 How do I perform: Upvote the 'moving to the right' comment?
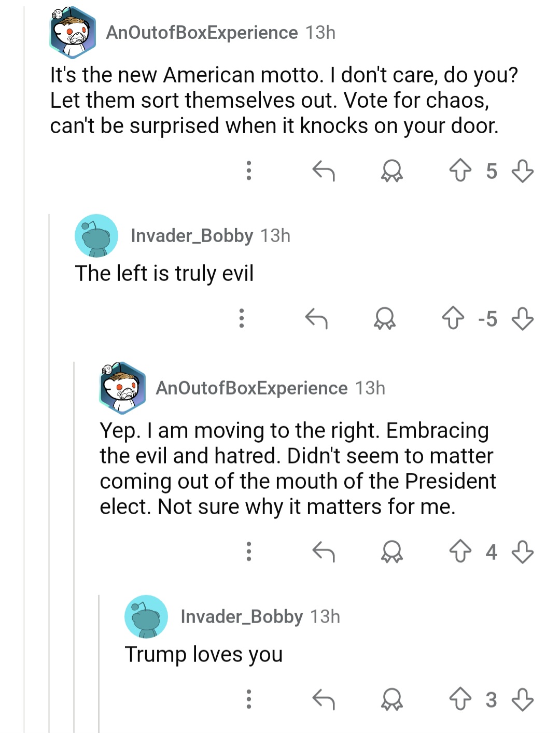coord(460,552)
